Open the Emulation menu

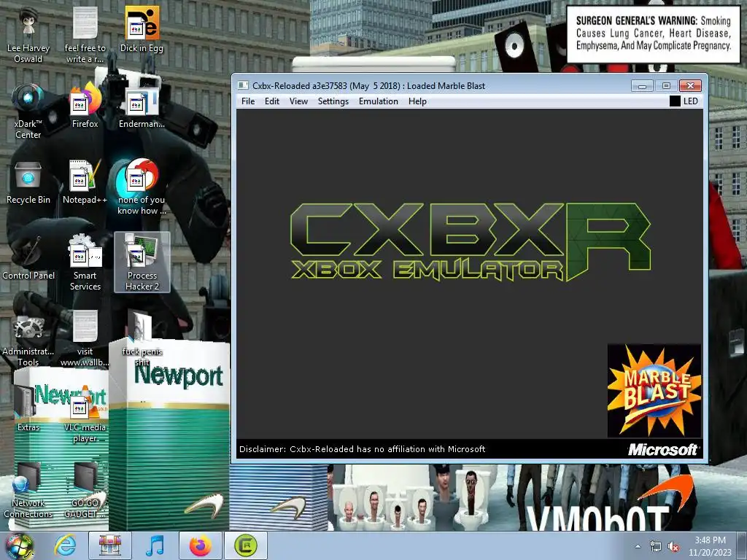coord(379,101)
